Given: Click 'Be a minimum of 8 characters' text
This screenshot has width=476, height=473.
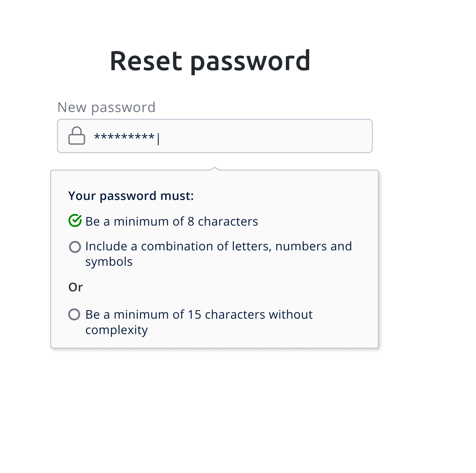Looking at the screenshot, I should pyautogui.click(x=172, y=222).
